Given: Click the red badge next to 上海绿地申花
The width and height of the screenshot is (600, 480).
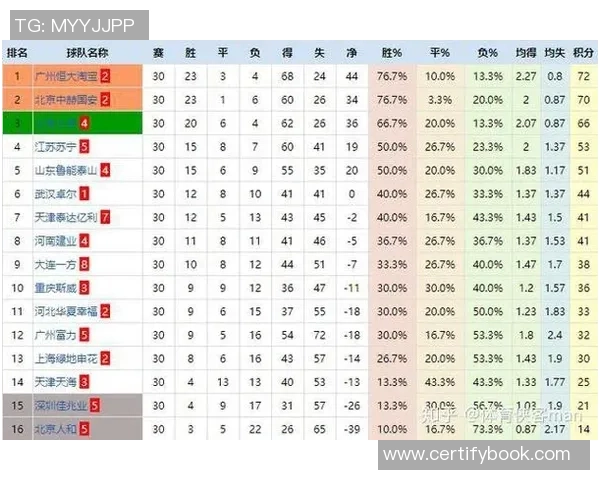Looking at the screenshot, I should 105,358.
